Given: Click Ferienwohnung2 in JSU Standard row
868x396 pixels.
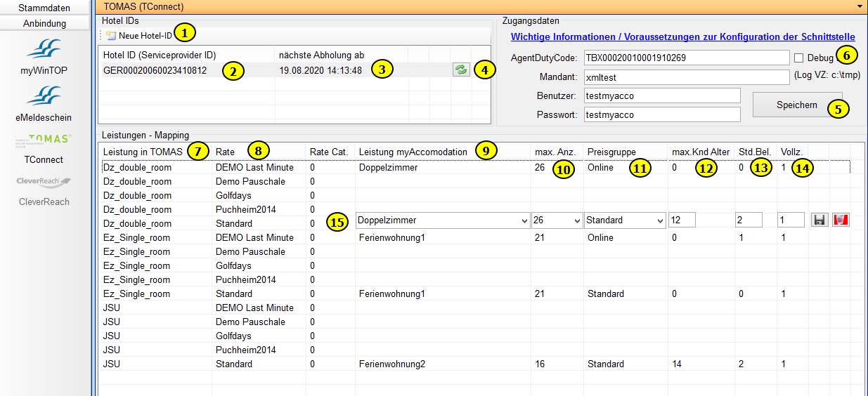Looking at the screenshot, I should (391, 364).
